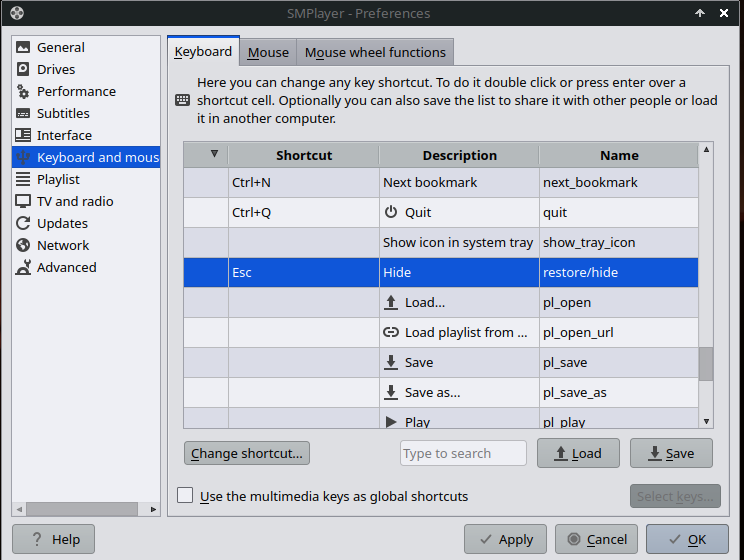744x560 pixels.
Task: Switch to the Mouse tab
Action: point(268,52)
